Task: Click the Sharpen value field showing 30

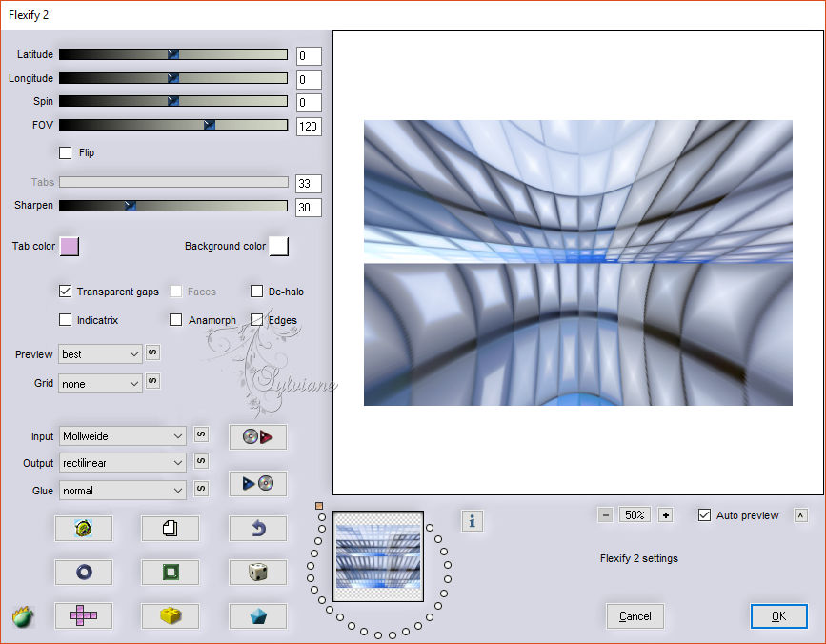Action: click(x=309, y=207)
